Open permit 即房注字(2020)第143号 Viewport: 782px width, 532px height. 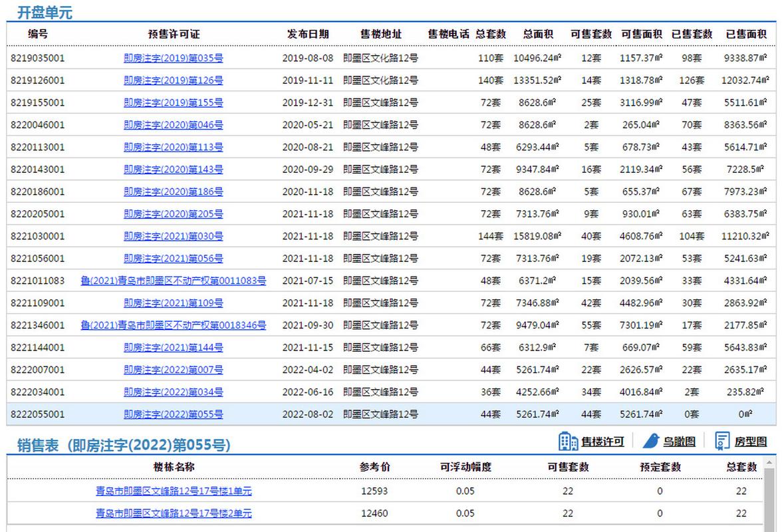point(174,170)
